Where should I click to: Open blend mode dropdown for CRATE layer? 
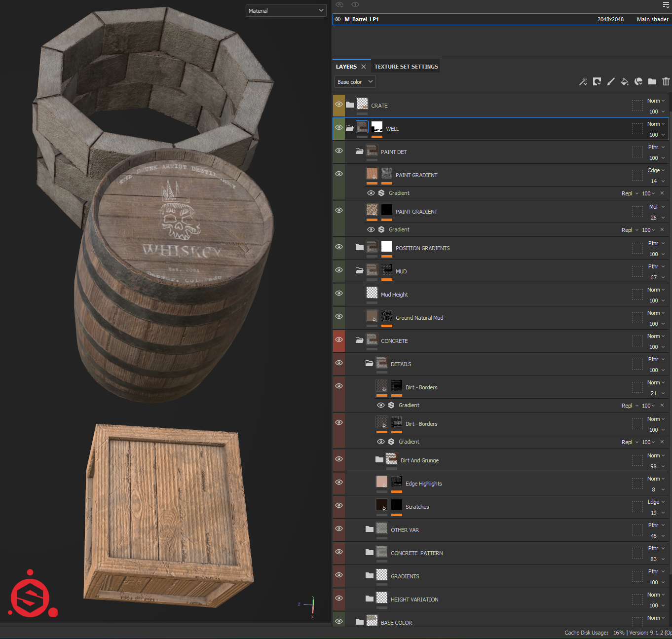[x=656, y=101]
